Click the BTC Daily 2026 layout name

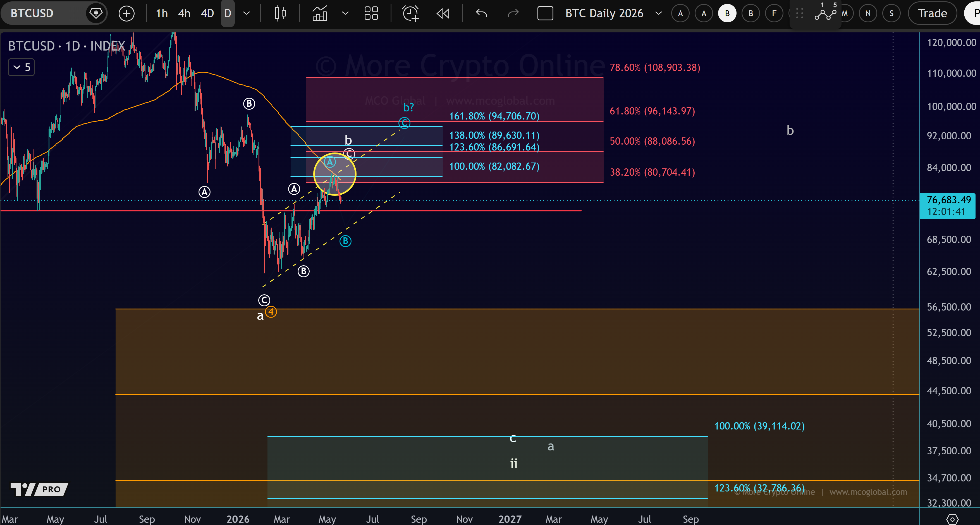click(x=604, y=14)
